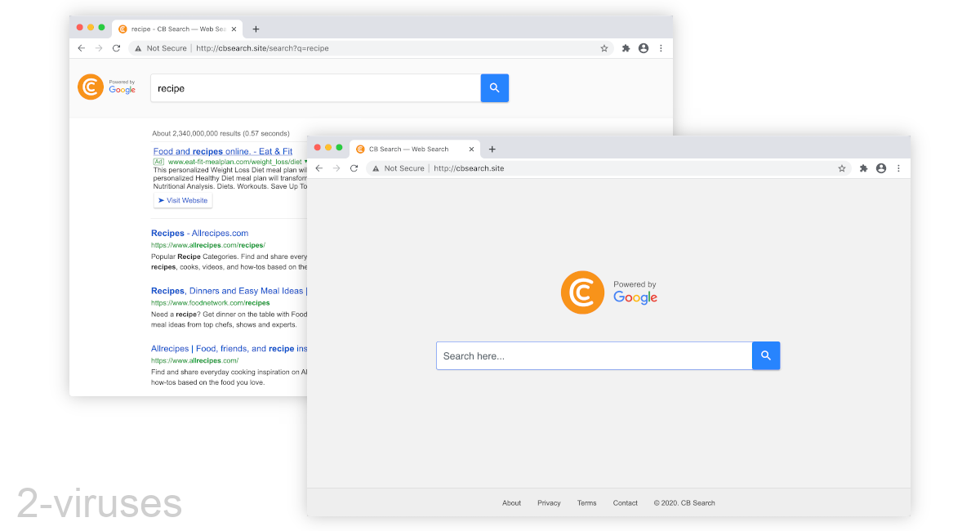Open the Privacy page from the footer
This screenshot has height=531, width=980.
tap(549, 502)
